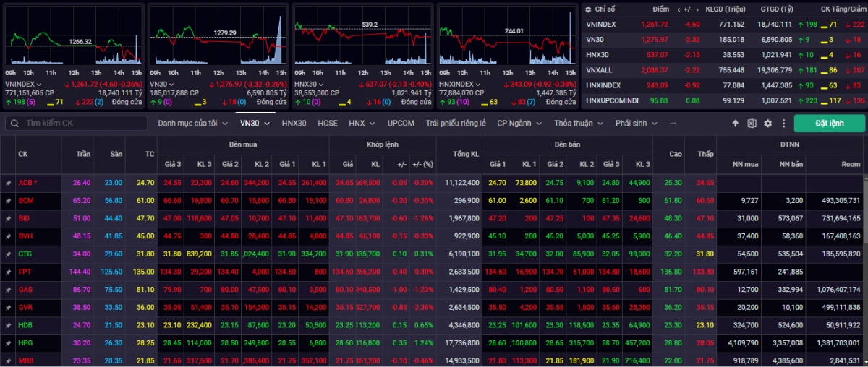Switch to HOSE tab
Viewport: 868px width, 367px height.
[x=328, y=124]
